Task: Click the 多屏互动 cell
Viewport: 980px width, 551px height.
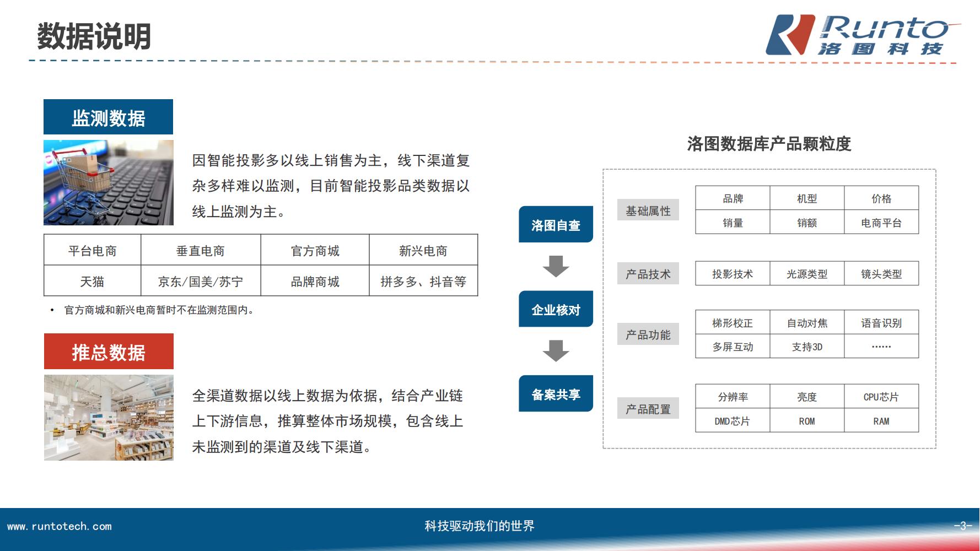Action: click(x=733, y=346)
